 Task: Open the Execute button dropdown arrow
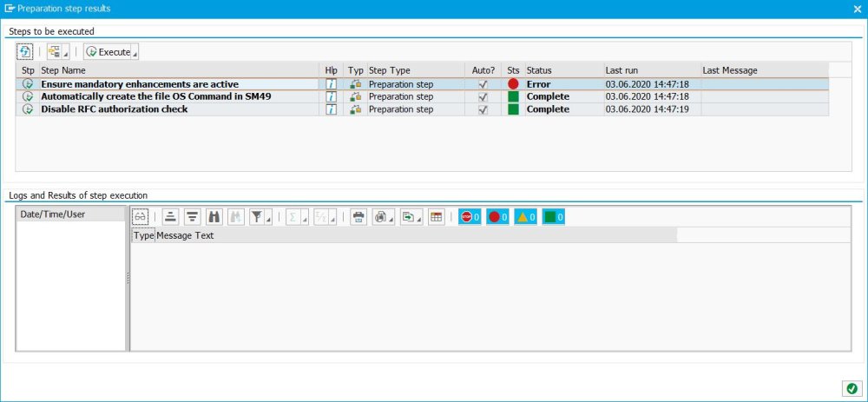pyautogui.click(x=135, y=54)
